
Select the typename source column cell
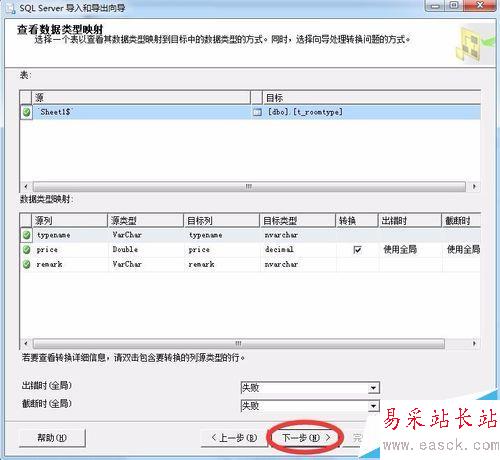tap(70, 235)
